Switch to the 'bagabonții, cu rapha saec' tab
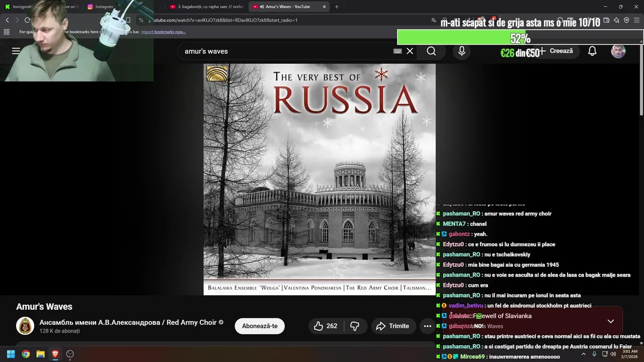The image size is (644, 362). [x=207, y=7]
